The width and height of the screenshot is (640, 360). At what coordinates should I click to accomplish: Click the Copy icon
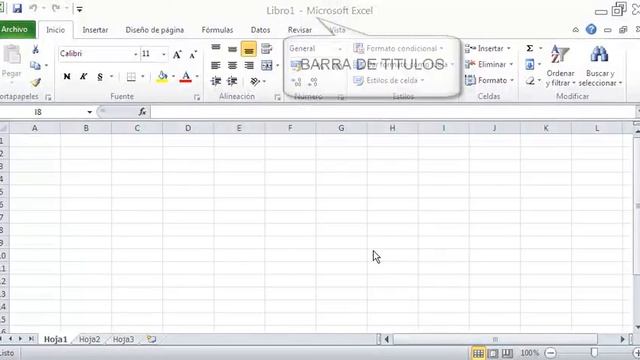point(36,65)
